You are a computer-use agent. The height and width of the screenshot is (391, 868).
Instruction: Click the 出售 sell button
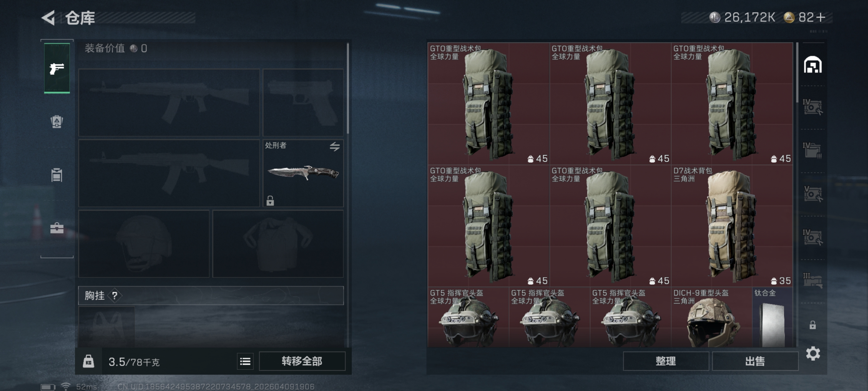[x=755, y=361]
